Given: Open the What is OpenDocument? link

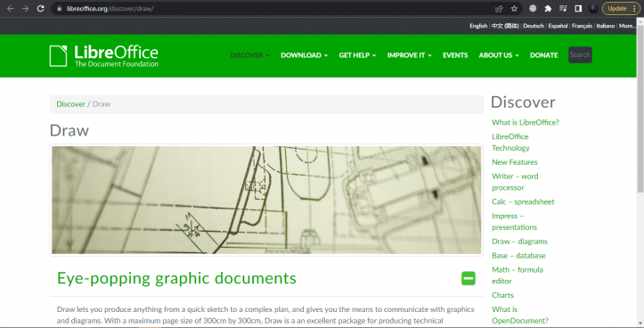Looking at the screenshot, I should pyautogui.click(x=520, y=315).
